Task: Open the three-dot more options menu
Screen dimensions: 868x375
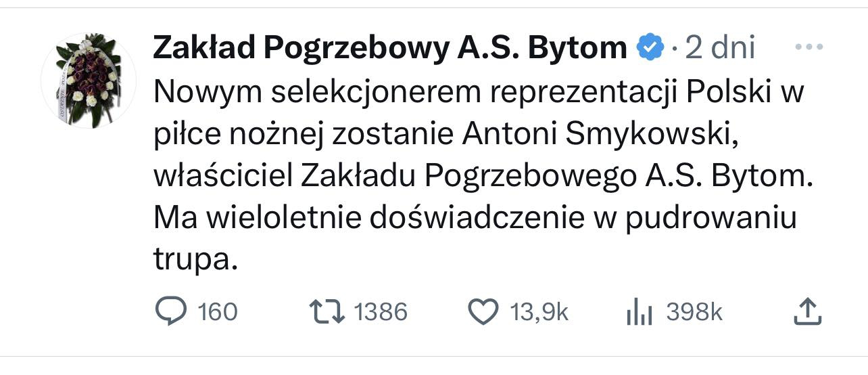Action: click(x=808, y=47)
